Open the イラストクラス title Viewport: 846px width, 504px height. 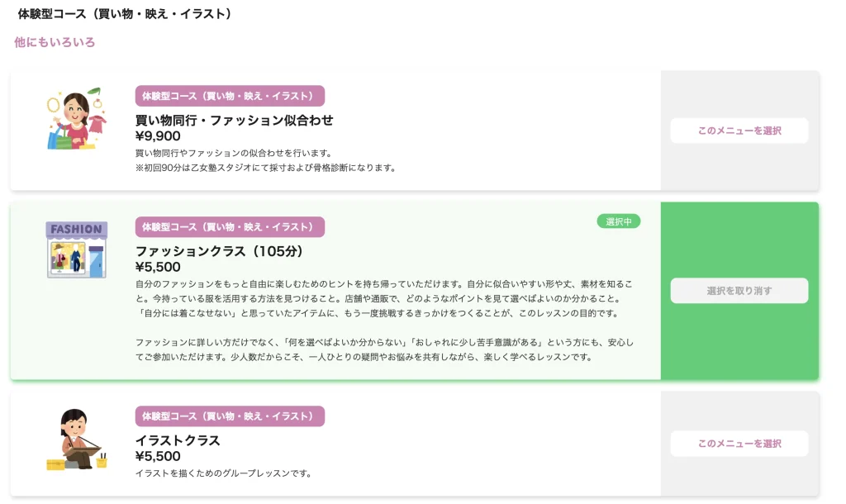click(178, 440)
